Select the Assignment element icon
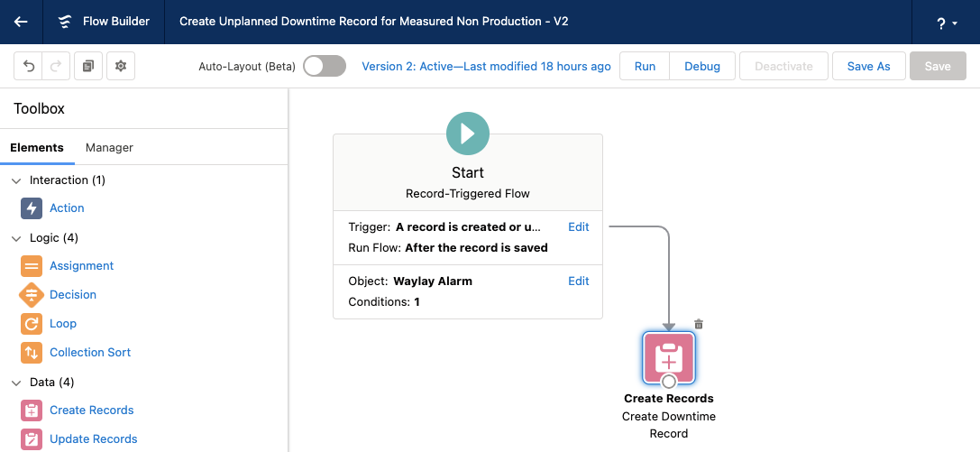 pos(32,266)
